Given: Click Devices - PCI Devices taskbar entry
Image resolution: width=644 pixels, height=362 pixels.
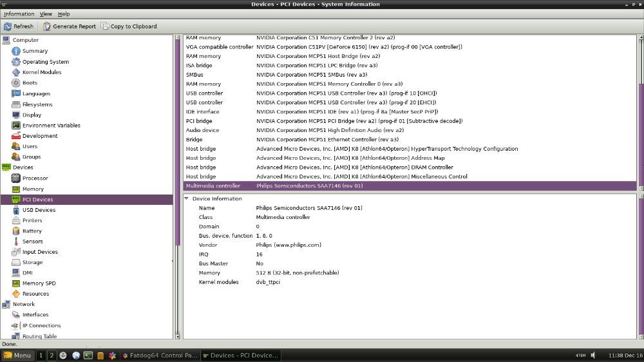Looking at the screenshot, I should [241, 356].
